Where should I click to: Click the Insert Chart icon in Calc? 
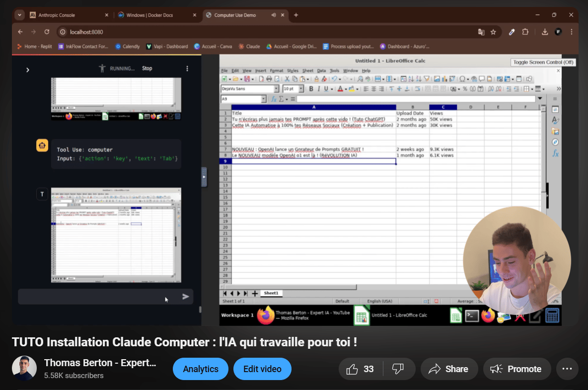tap(444, 79)
